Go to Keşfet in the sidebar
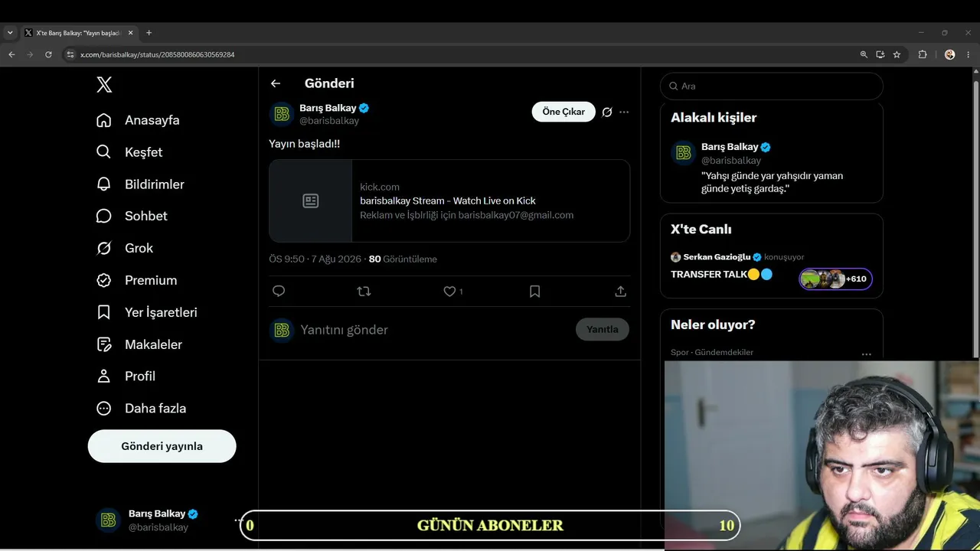The image size is (980, 551). [x=129, y=152]
